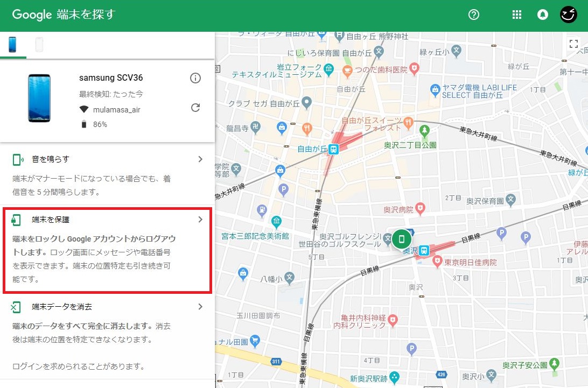This screenshot has width=588, height=388.
Task: Click the 最終検知: たった今 status text
Action: (x=111, y=94)
